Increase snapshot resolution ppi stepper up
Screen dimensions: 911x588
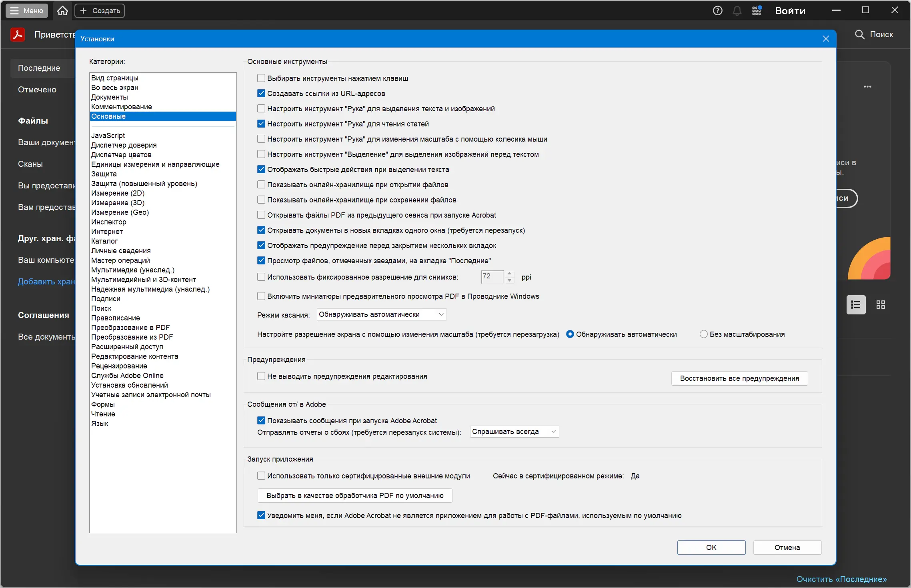[509, 274]
